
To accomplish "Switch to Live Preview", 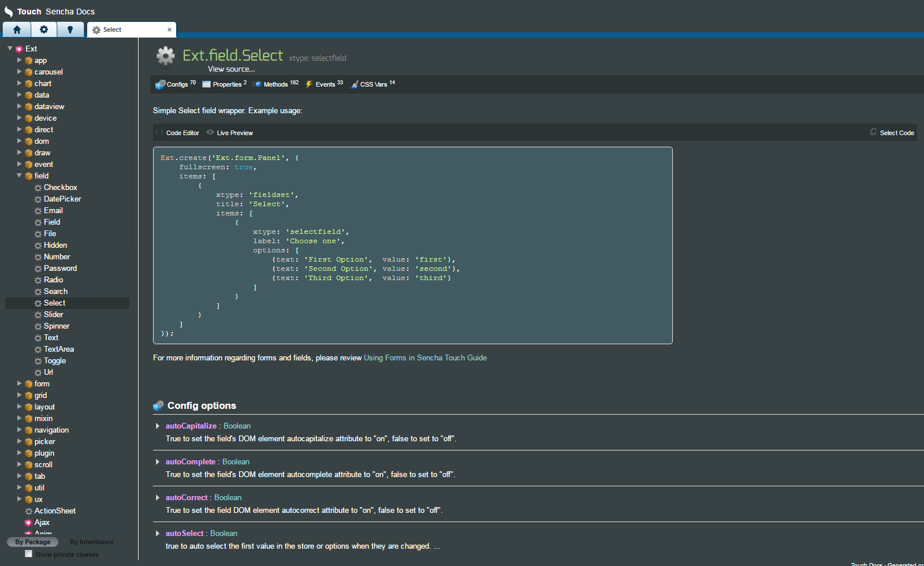I will point(230,133).
